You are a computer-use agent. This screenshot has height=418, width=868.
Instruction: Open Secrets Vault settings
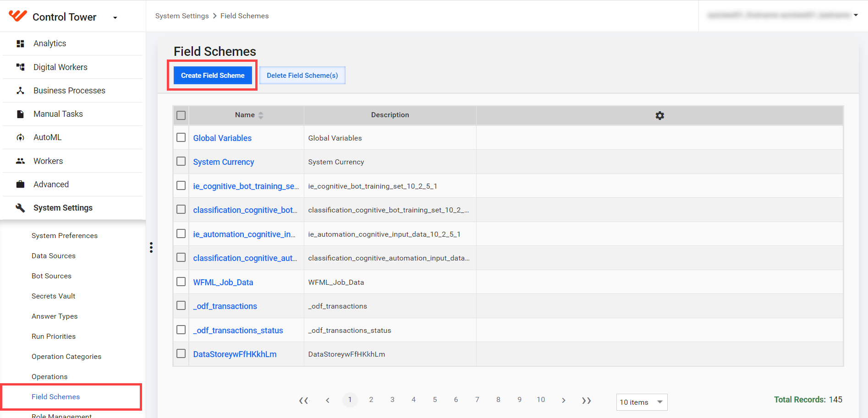point(53,296)
